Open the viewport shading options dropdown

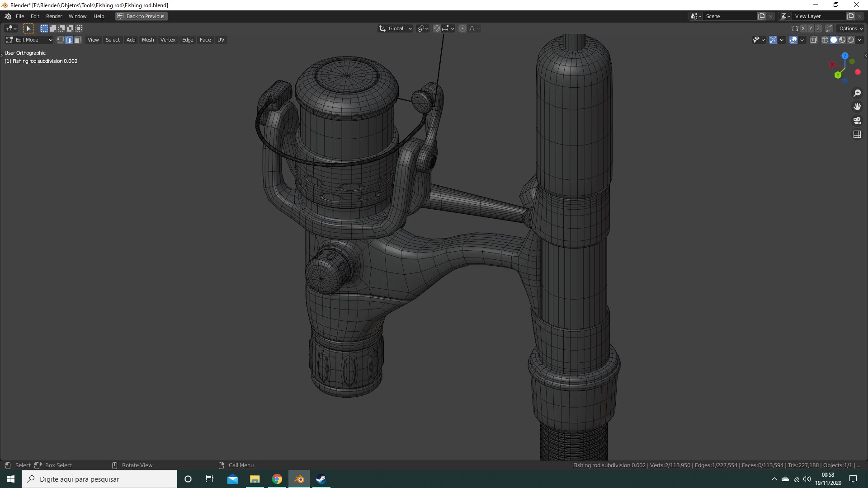(x=859, y=40)
